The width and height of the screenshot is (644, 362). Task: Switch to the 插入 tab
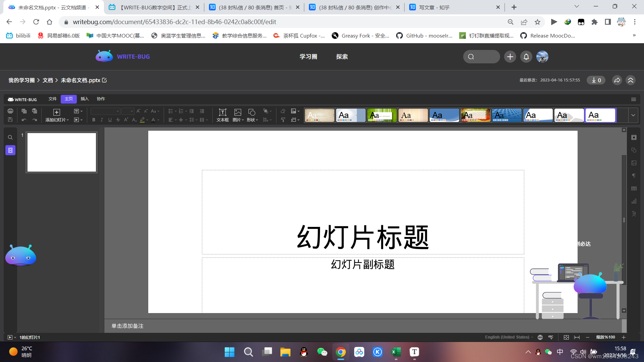coord(85,99)
